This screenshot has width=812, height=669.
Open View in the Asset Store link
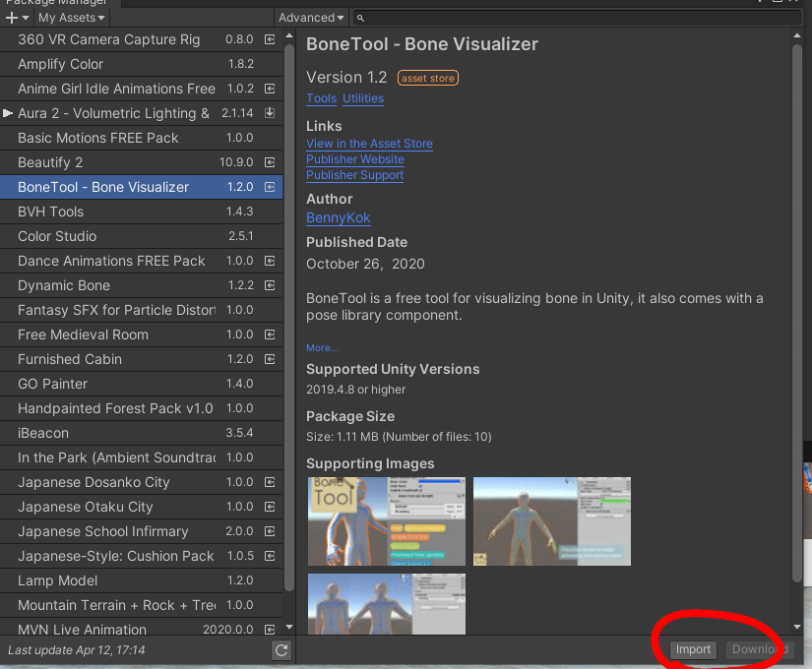click(x=369, y=144)
